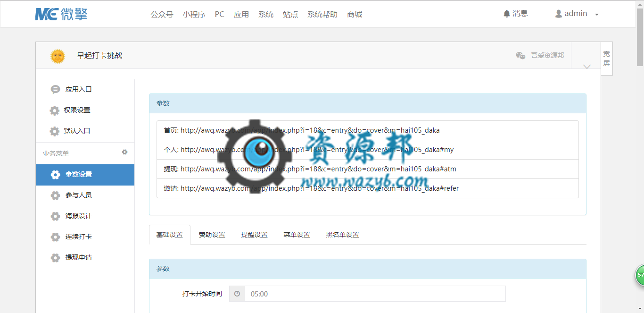644x313 pixels.
Task: Click the 吾爱资源邦 account link
Action: tap(547, 55)
